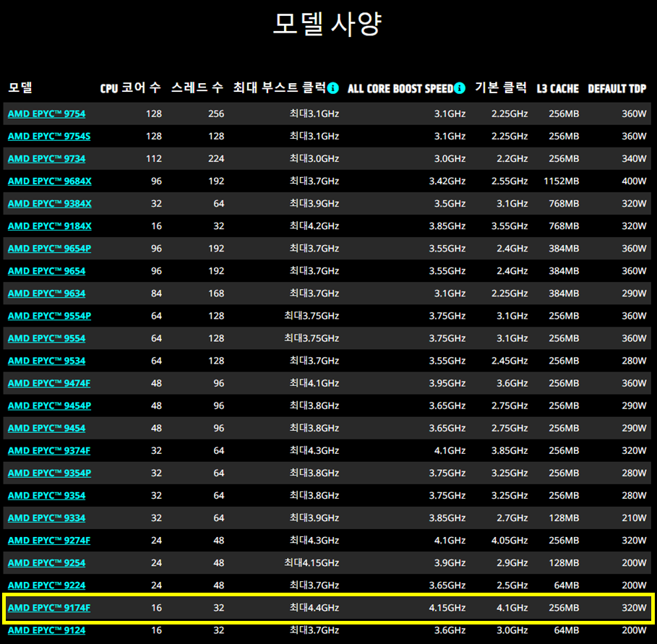This screenshot has width=657, height=644.
Task: Click 3.6GHz all-core value for 9124
Action: pos(450,630)
